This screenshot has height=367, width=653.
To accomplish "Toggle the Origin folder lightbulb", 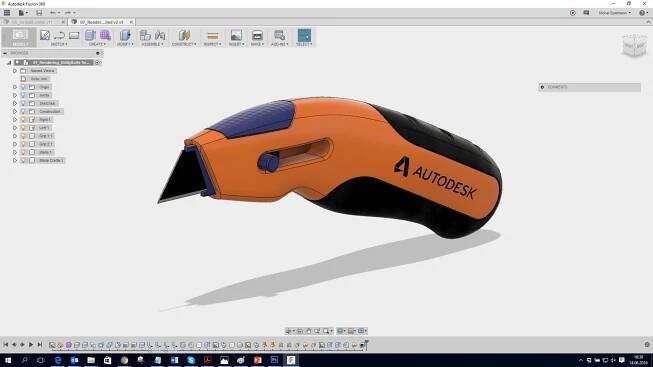I will point(23,87).
